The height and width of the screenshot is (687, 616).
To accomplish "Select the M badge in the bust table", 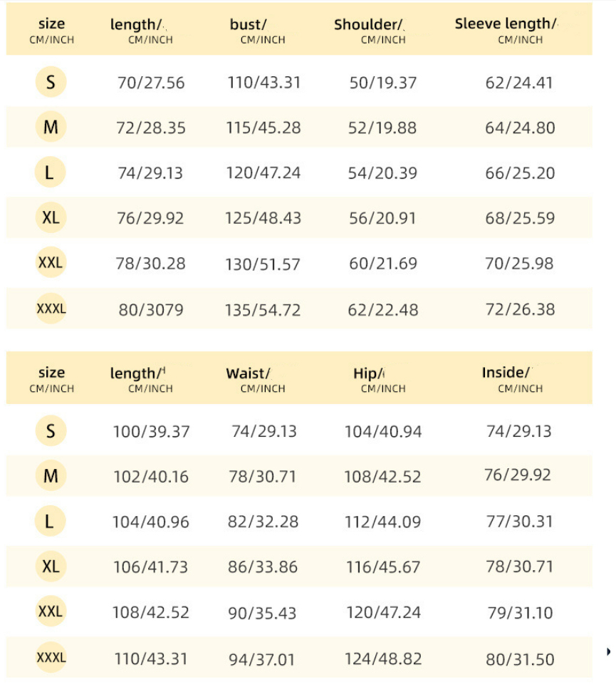I will point(50,128).
